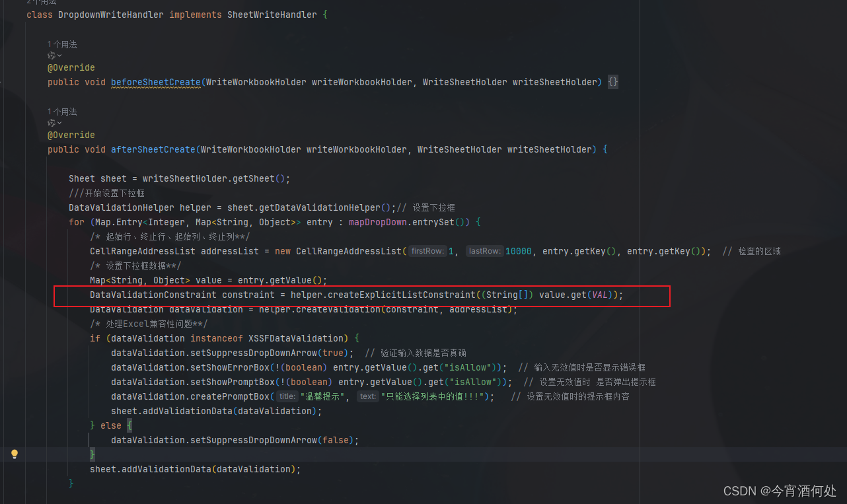Viewport: 847px width, 504px height.
Task: Click the firstRow: parameter hint
Action: (427, 251)
